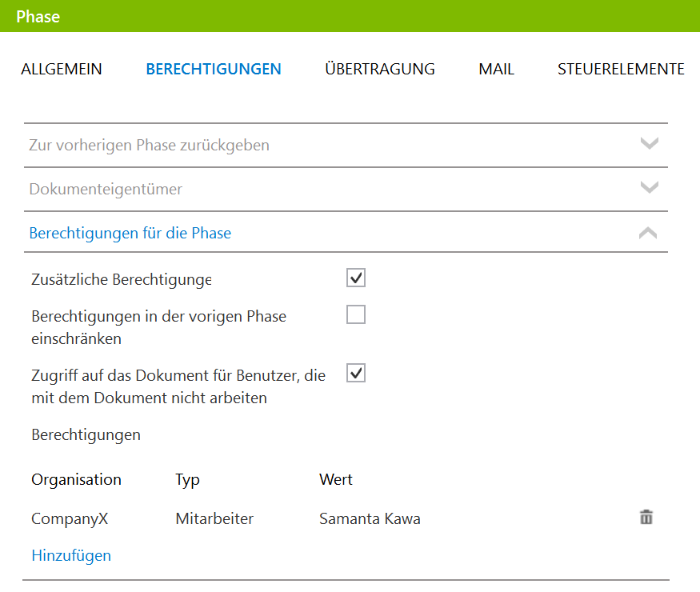
Task: Expand Zur vorherigen Phase zurückgeben section
Action: [x=346, y=145]
